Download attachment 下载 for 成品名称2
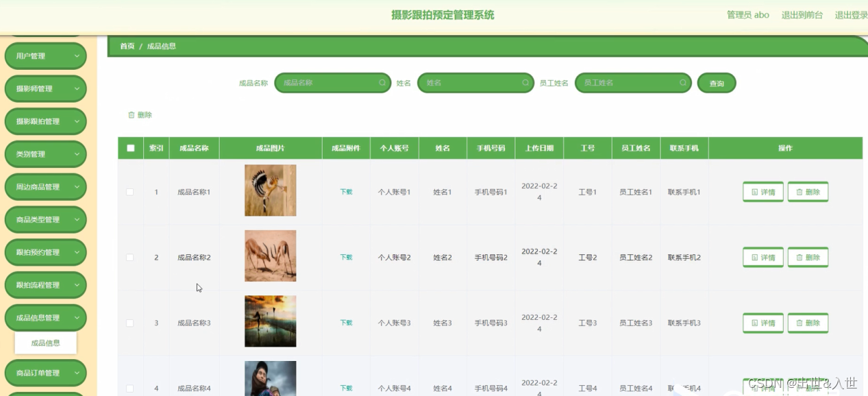The height and width of the screenshot is (396, 868). pyautogui.click(x=346, y=258)
